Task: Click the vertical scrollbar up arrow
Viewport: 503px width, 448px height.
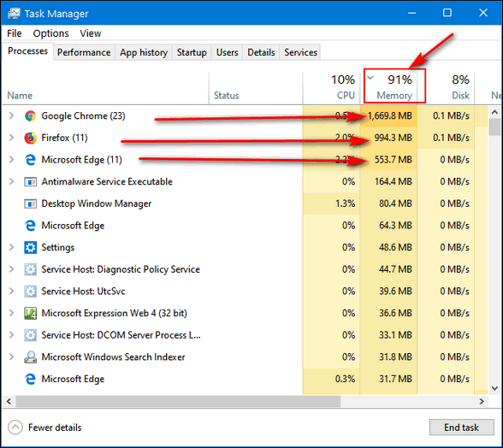Action: 494,112
